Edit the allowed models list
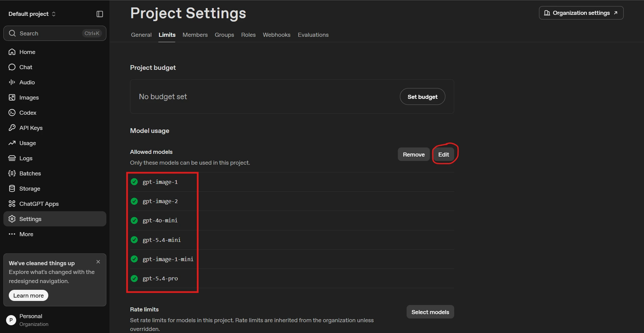This screenshot has height=333, width=644. 443,155
